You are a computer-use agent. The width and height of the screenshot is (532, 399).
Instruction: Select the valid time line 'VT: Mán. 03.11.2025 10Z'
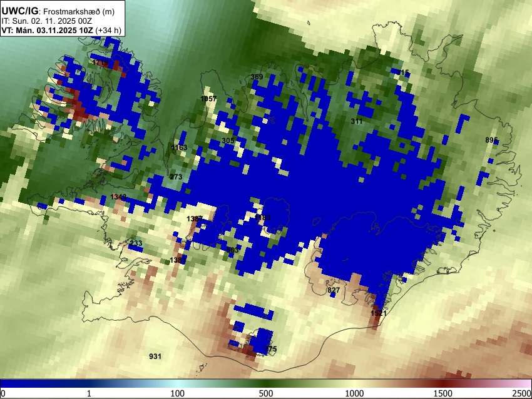click(47, 30)
